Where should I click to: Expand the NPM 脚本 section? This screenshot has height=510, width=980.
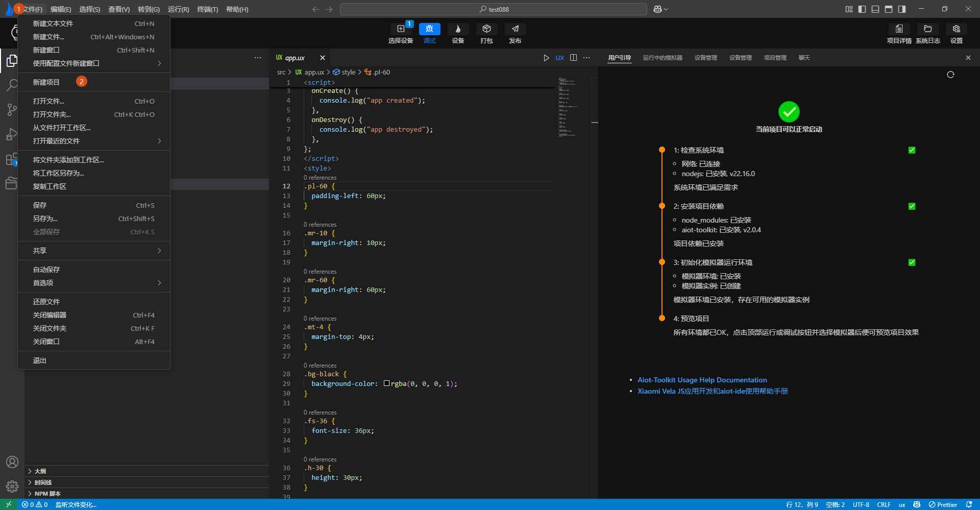(x=47, y=494)
